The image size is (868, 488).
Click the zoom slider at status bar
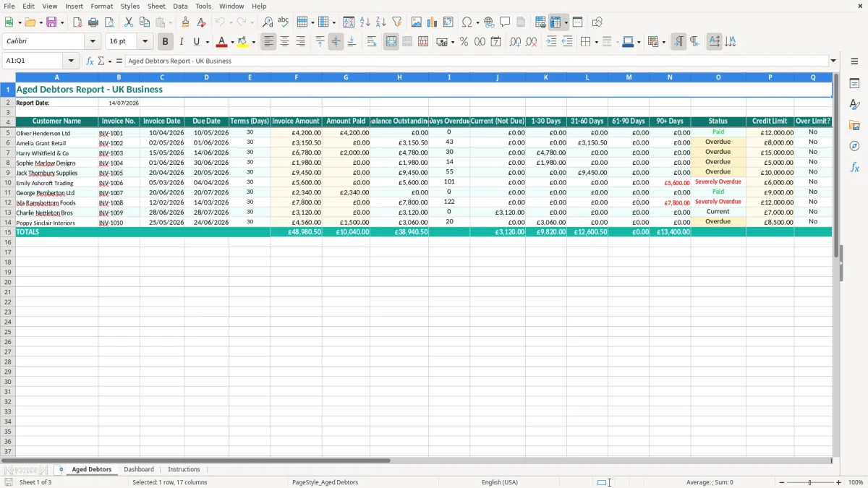pos(810,482)
